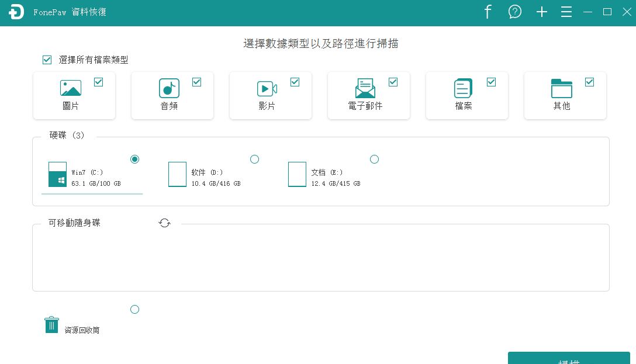This screenshot has width=636, height=364.
Task: Click the FonePaw logo icon
Action: click(16, 12)
